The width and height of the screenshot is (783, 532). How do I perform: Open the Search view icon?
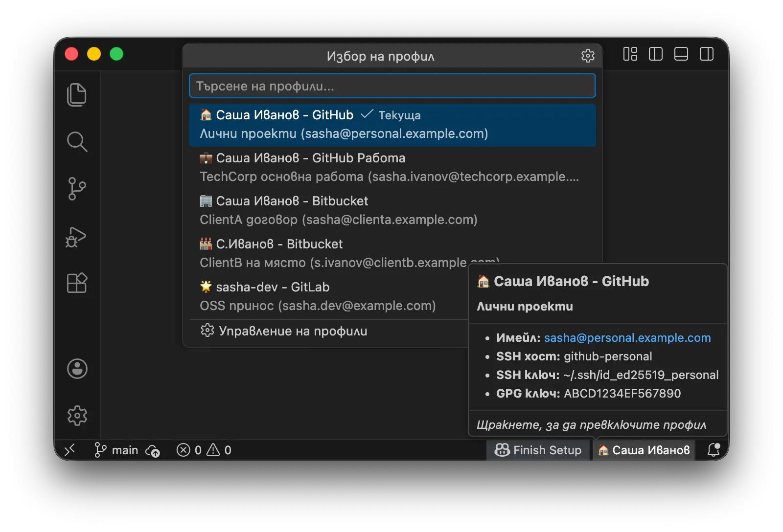point(77,142)
